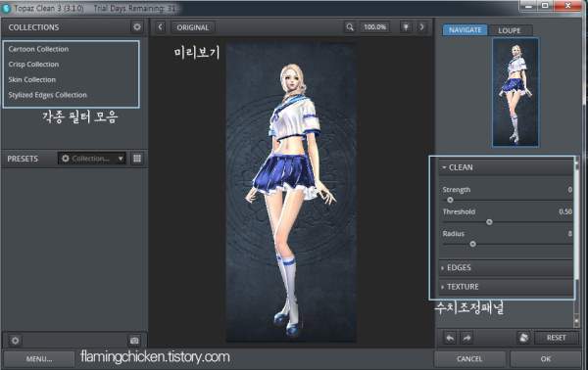Click the next arrow after the bulb icon

tap(421, 27)
